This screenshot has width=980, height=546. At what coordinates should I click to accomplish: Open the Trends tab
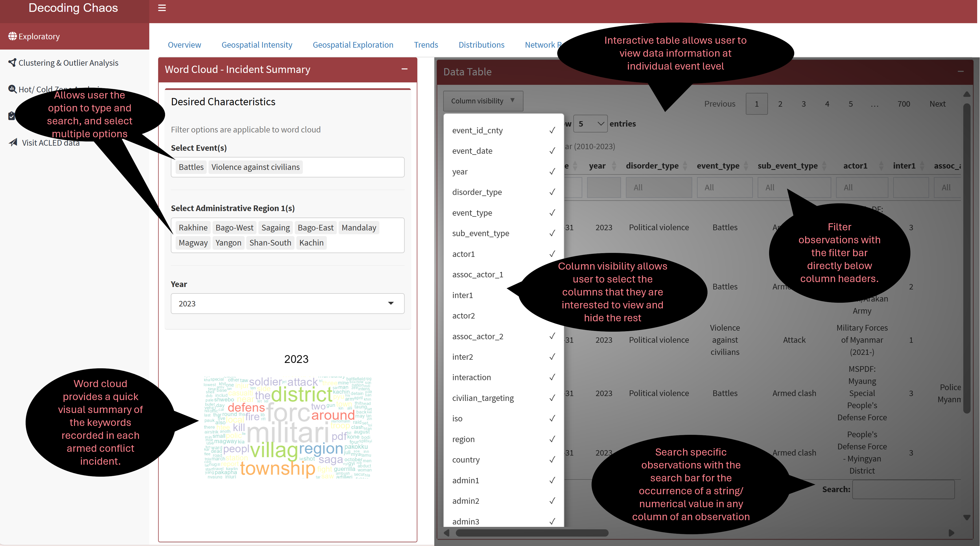pos(426,45)
